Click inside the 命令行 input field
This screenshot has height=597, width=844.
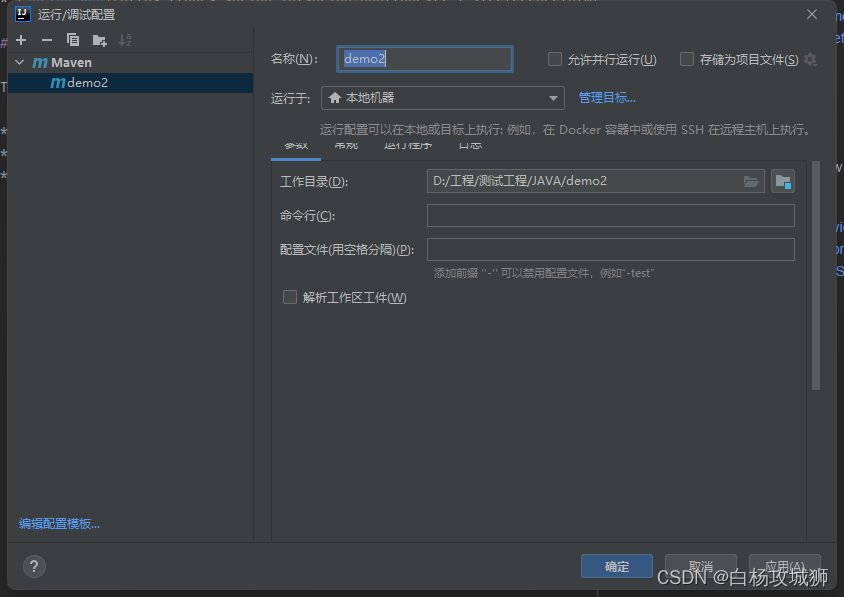pyautogui.click(x=610, y=215)
